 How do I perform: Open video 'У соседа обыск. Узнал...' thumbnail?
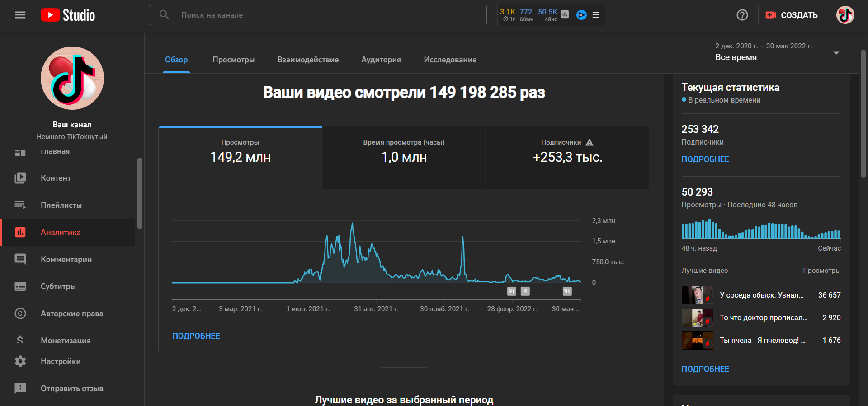click(698, 295)
